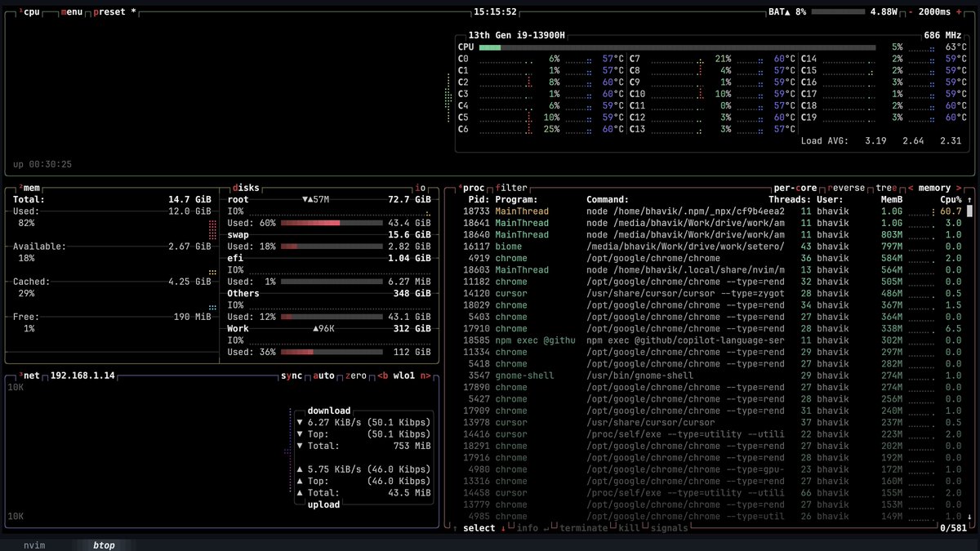
Task: Toggle reverse sorting of processes
Action: pyautogui.click(x=846, y=188)
